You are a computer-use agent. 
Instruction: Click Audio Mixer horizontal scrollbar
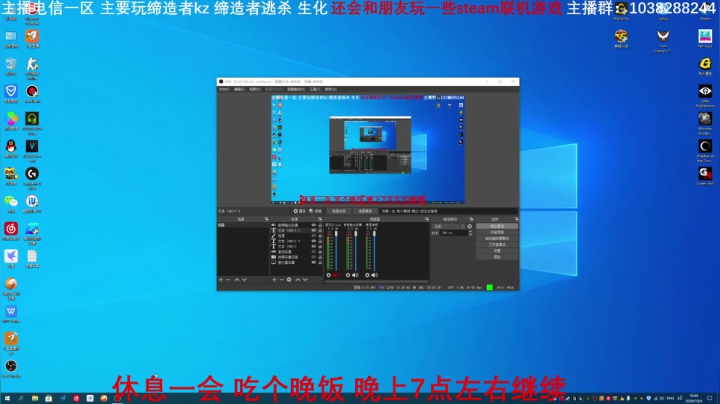tap(377, 281)
